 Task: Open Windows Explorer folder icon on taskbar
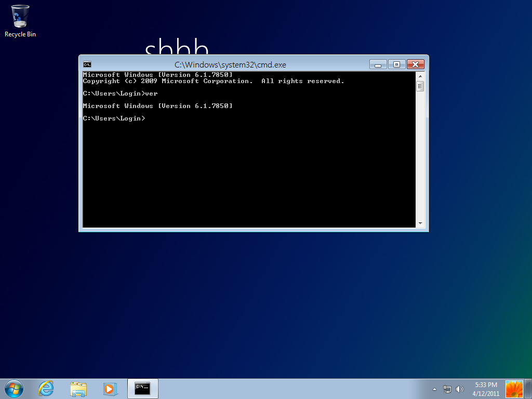[78, 389]
